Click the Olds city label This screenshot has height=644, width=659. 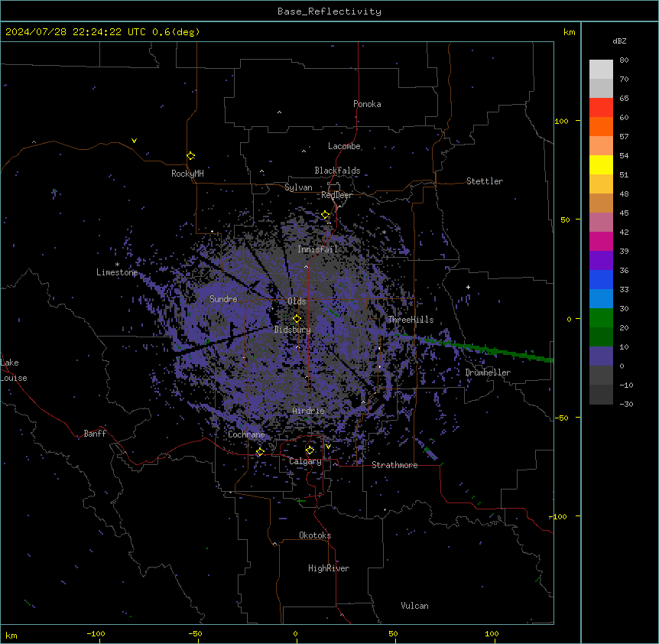(297, 301)
